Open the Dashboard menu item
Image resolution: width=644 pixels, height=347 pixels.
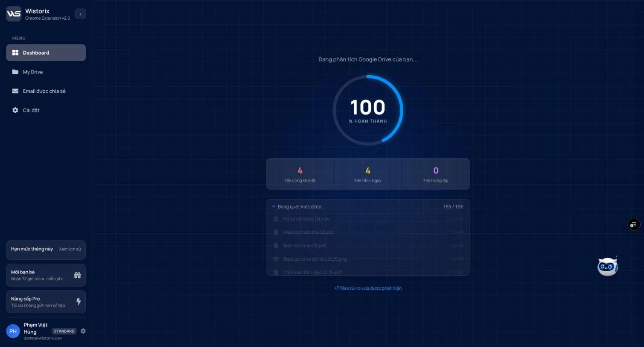coord(46,53)
